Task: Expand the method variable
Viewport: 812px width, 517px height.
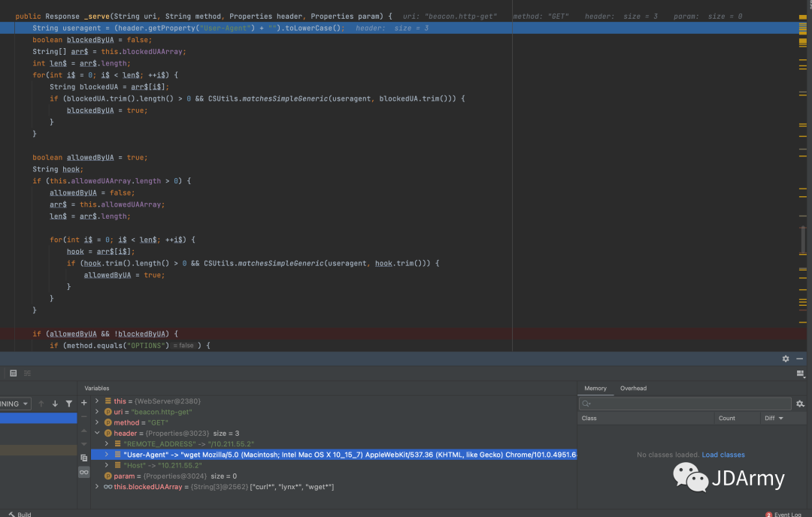Action: tap(97, 422)
